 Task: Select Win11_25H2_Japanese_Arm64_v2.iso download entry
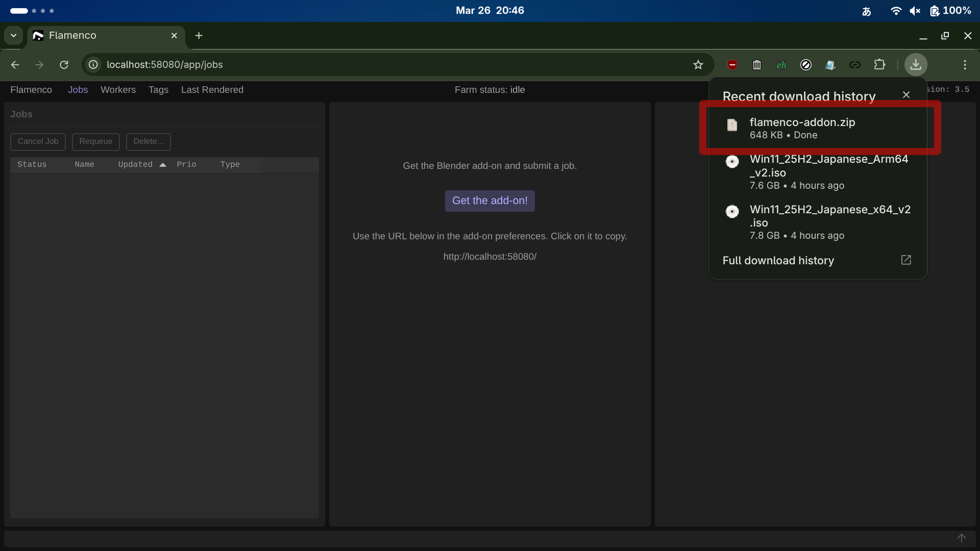point(818,172)
